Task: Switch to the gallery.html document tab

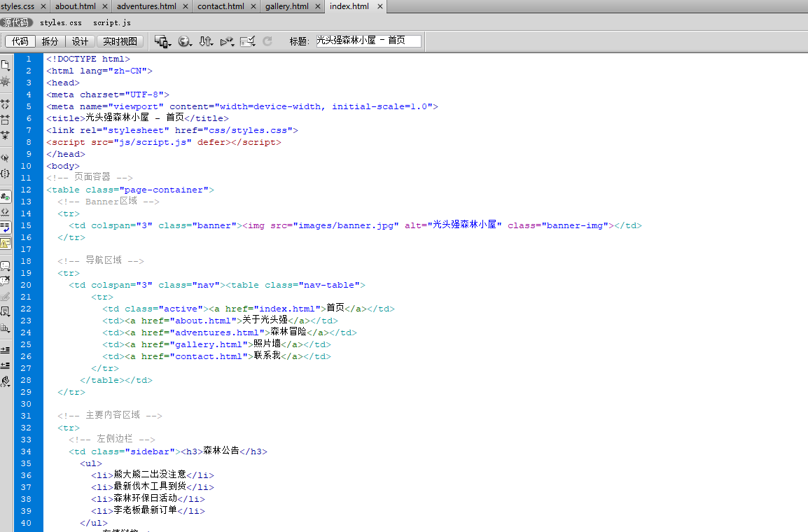Action: (287, 6)
